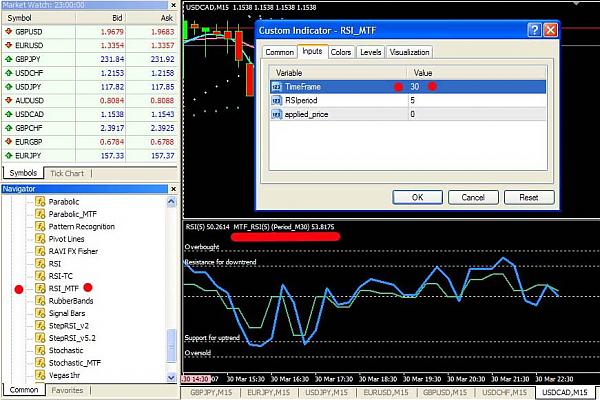This screenshot has height=400, width=600.
Task: Select the Vegas 1hr indicator icon
Action: pos(40,375)
